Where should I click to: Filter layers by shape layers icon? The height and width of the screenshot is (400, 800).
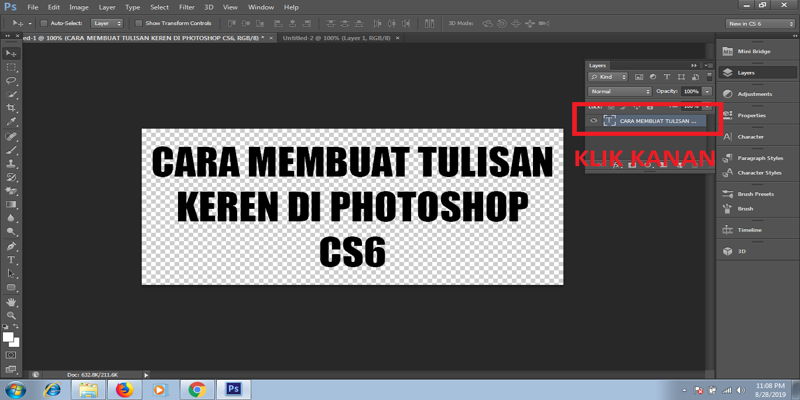click(x=681, y=77)
